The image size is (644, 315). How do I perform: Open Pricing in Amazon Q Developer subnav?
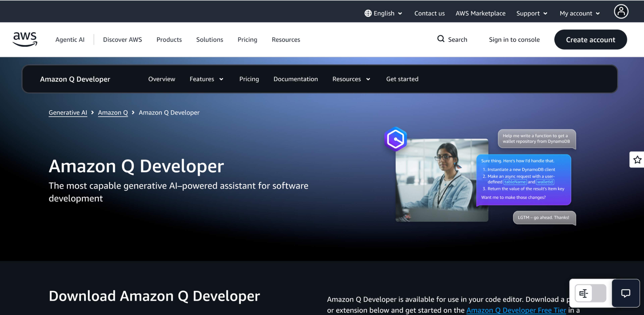click(x=249, y=79)
